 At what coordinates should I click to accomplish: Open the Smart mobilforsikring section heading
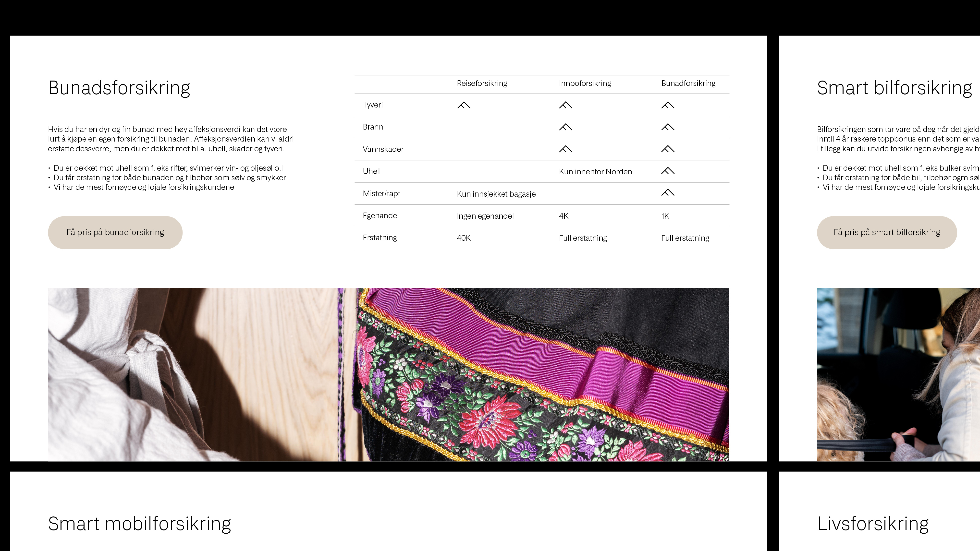[139, 524]
